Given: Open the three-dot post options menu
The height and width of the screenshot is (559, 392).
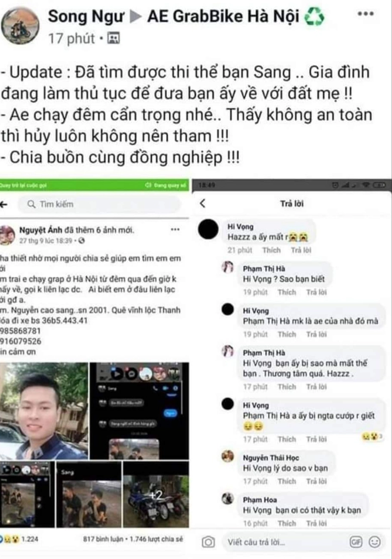Looking at the screenshot, I should point(366,14).
